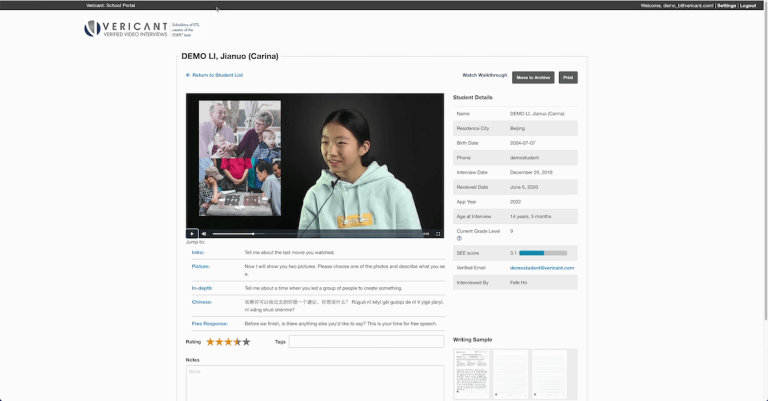Screen dimensions: 768x401
Task: Return to Student List link
Action: pyautogui.click(x=215, y=75)
